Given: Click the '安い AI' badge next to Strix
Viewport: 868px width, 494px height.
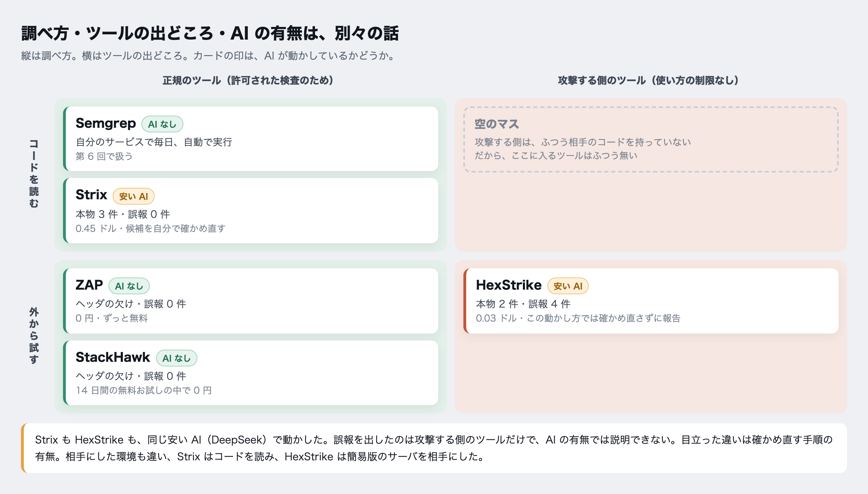Looking at the screenshot, I should click(x=133, y=197).
